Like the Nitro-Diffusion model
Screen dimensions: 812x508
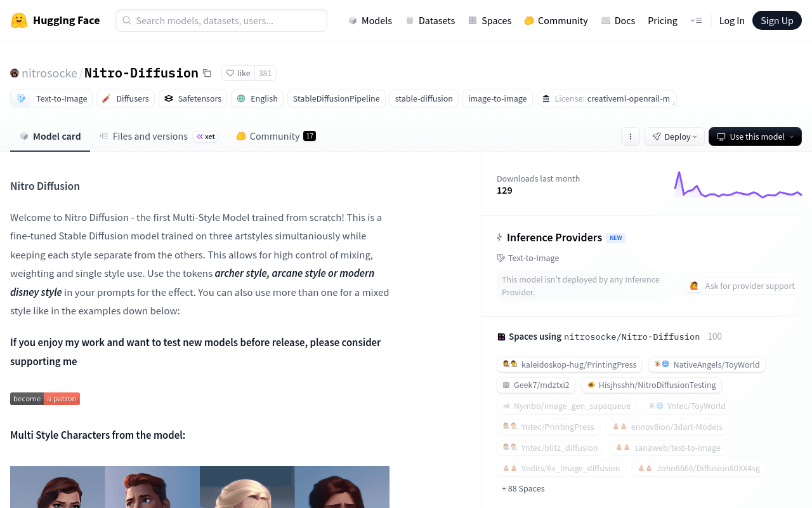click(239, 73)
